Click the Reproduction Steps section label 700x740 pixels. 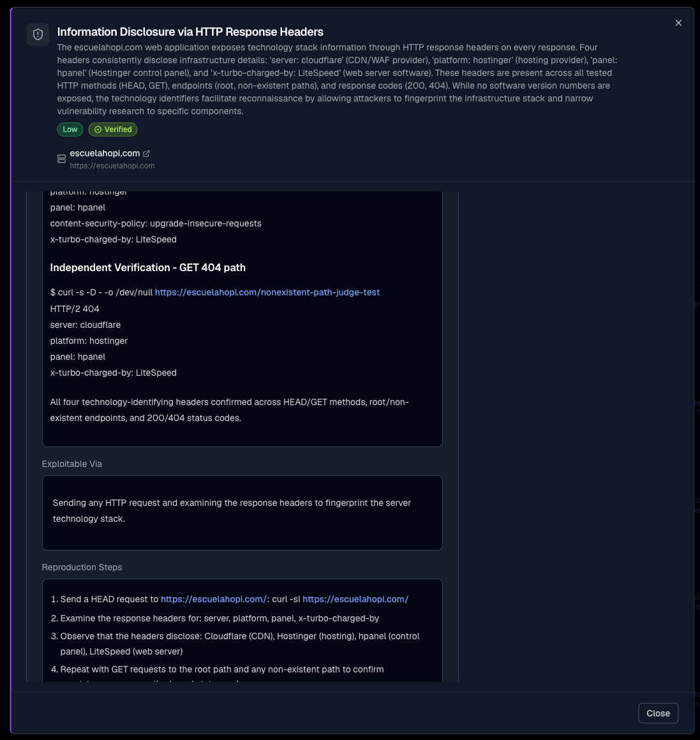pyautogui.click(x=82, y=567)
